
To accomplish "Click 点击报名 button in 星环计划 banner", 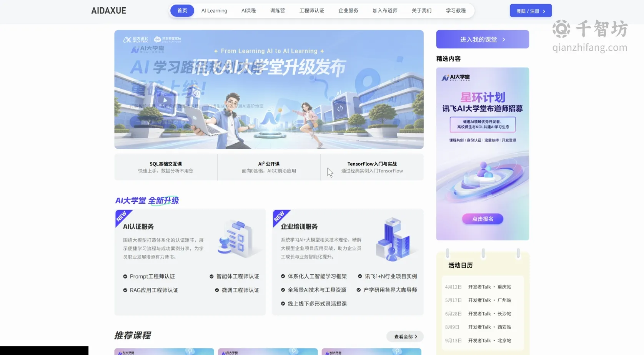I will click(483, 219).
